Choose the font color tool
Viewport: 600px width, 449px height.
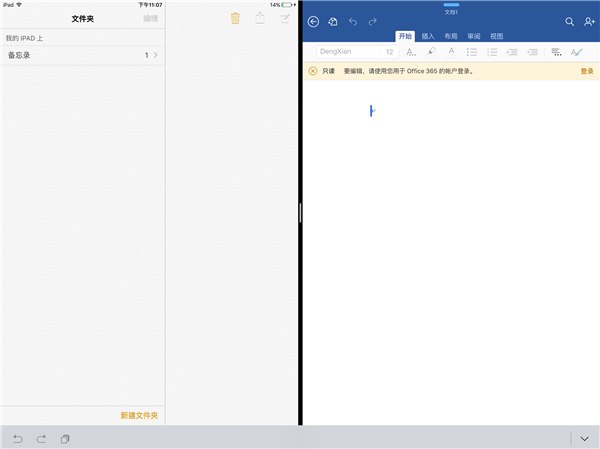click(x=452, y=52)
